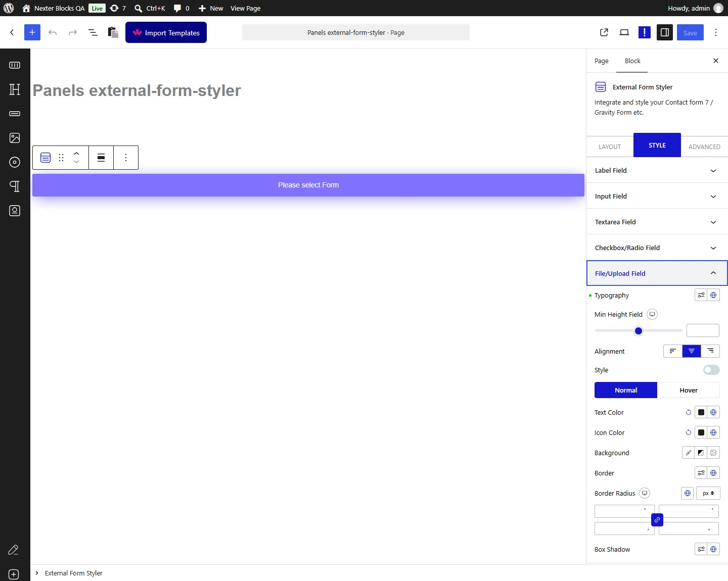Change Min Height Field responsive device

pos(652,314)
